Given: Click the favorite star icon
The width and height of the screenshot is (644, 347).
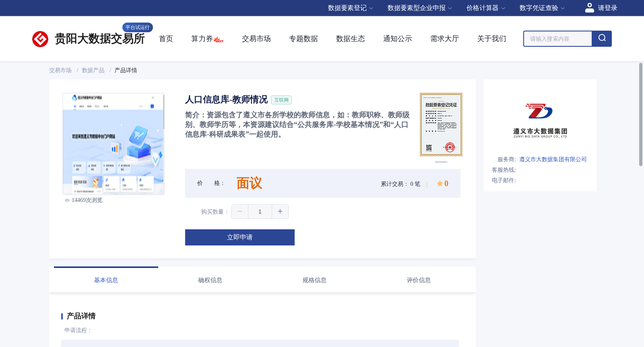Looking at the screenshot, I should tap(440, 184).
